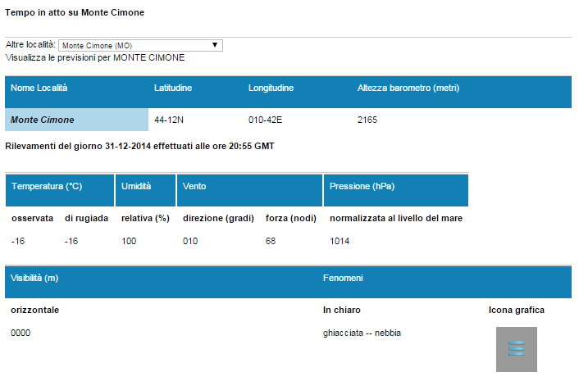Click the 'Fenomeni' header
Viewport: 588px width, 381px height.
pyautogui.click(x=343, y=278)
